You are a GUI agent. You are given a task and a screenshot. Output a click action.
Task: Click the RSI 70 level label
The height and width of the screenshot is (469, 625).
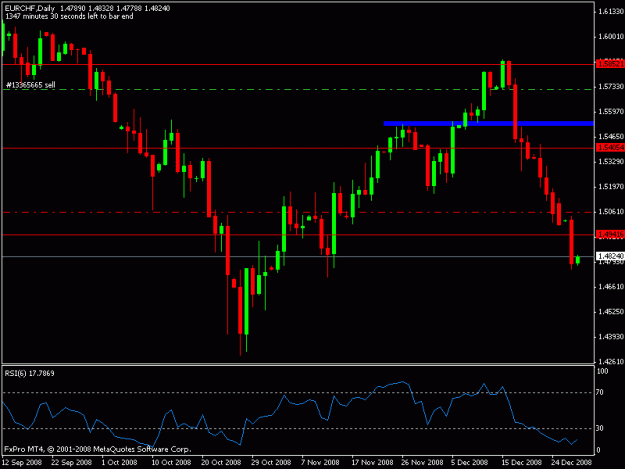tap(600, 392)
